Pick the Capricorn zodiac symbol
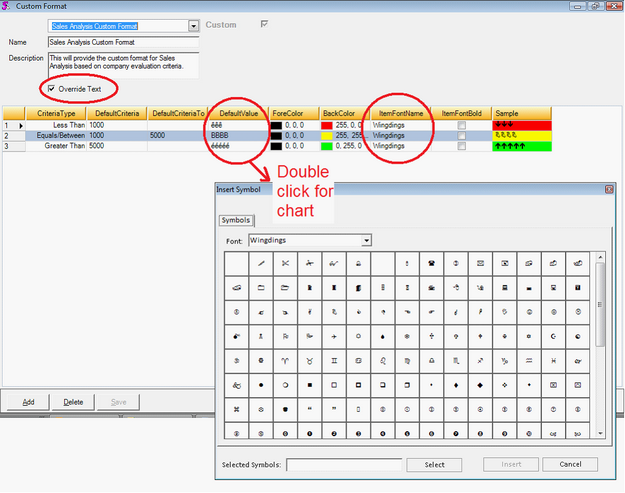625x493 pixels. [505, 361]
